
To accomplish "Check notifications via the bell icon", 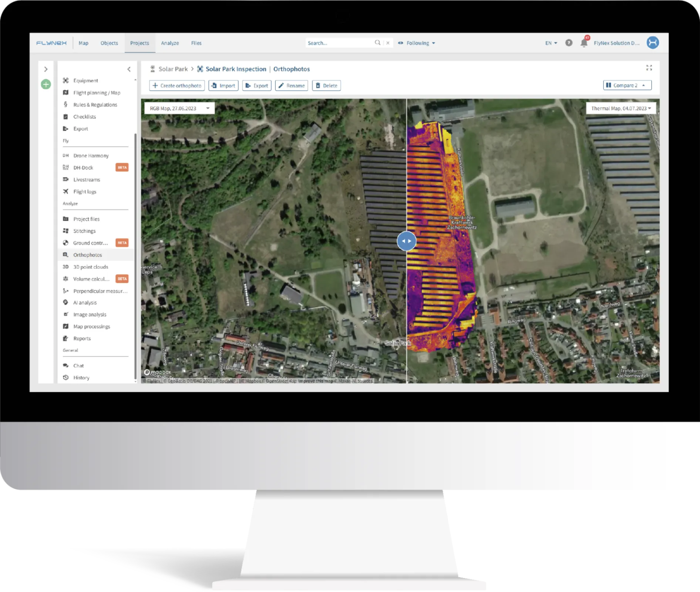I will 584,43.
